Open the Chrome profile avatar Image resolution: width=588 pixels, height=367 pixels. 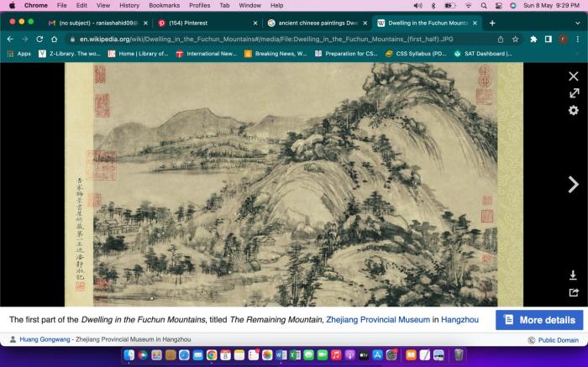(x=563, y=39)
